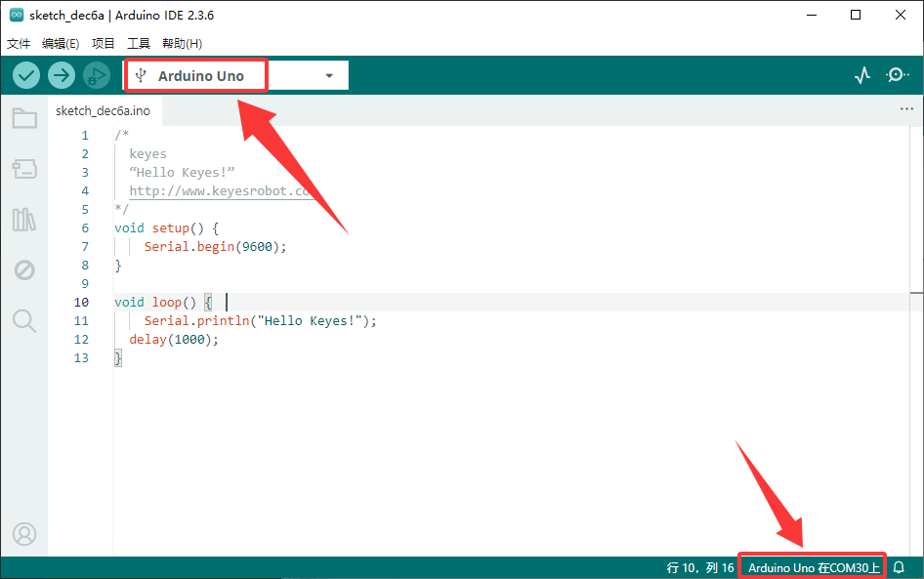This screenshot has width=924, height=579.
Task: Click the delay(1000); code line
Action: click(174, 340)
